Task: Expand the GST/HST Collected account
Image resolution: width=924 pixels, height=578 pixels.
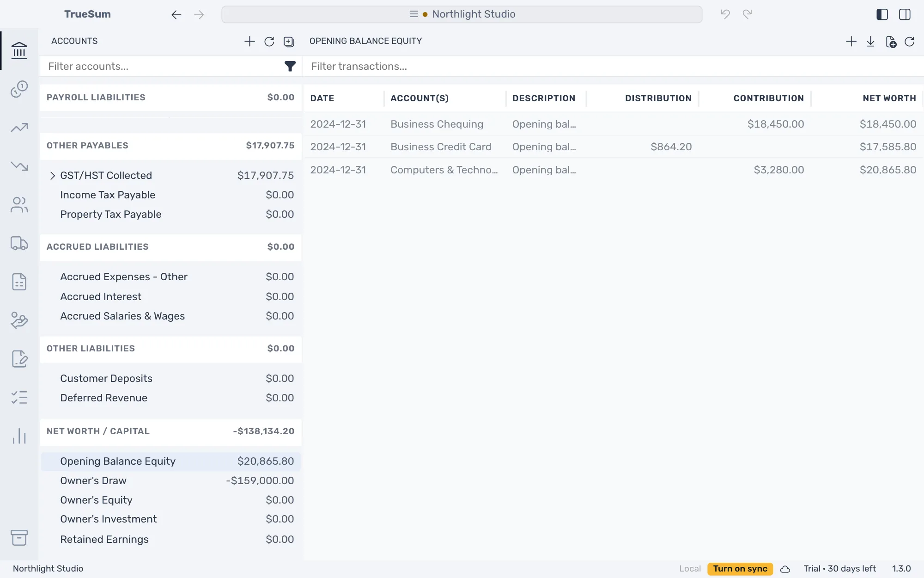Action: pyautogui.click(x=52, y=176)
